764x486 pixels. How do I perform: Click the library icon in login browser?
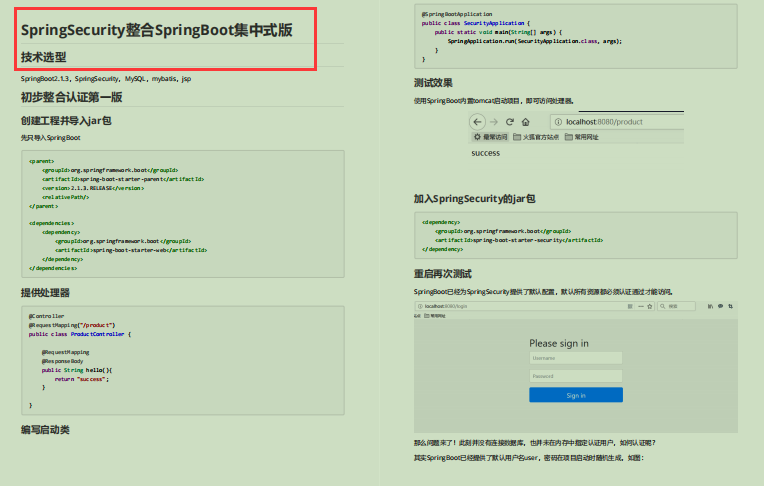tap(710, 306)
